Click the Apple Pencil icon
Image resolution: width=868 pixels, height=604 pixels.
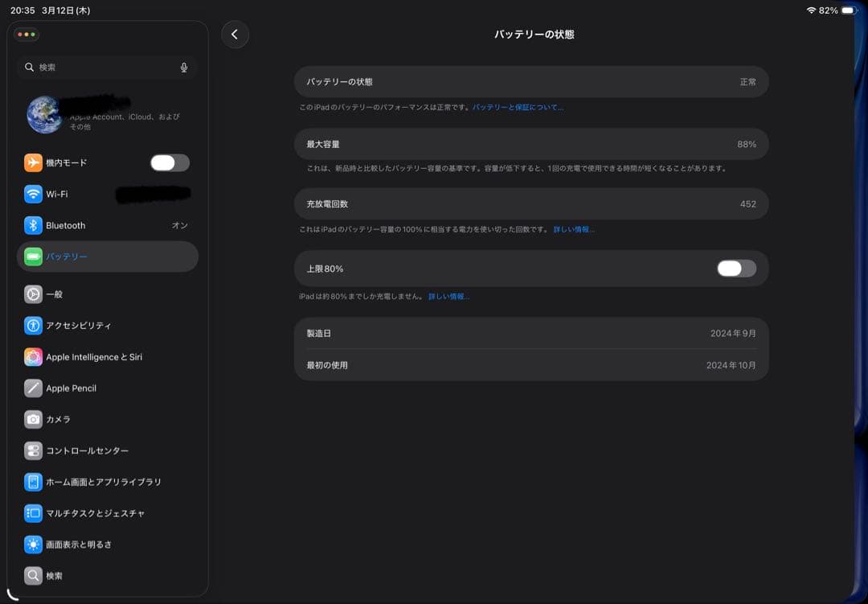click(x=33, y=388)
